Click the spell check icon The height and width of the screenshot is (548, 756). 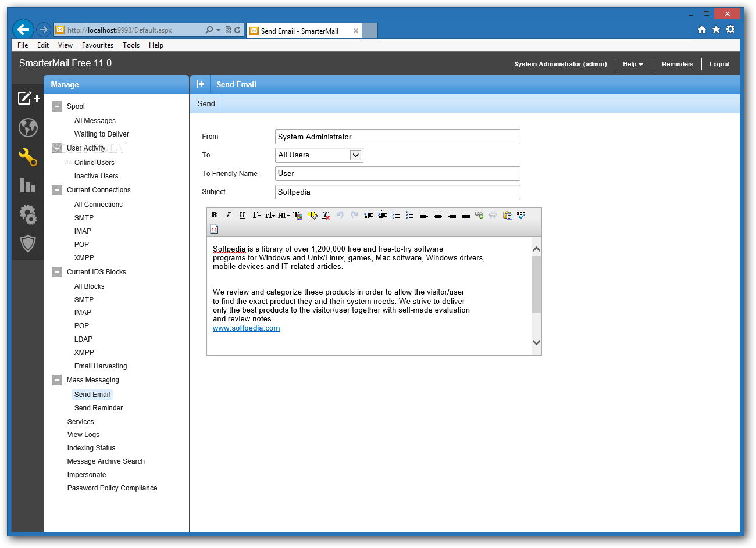pos(521,215)
